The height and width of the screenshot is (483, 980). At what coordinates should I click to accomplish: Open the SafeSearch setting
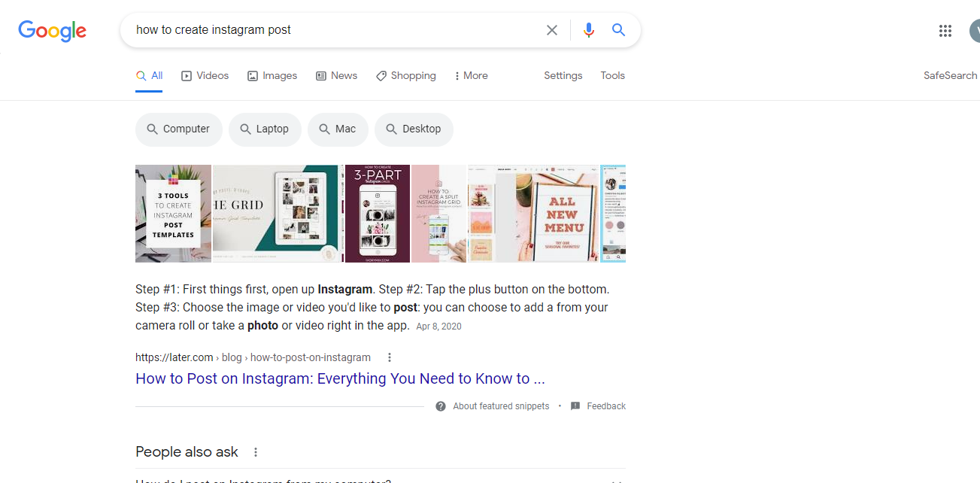[951, 76]
